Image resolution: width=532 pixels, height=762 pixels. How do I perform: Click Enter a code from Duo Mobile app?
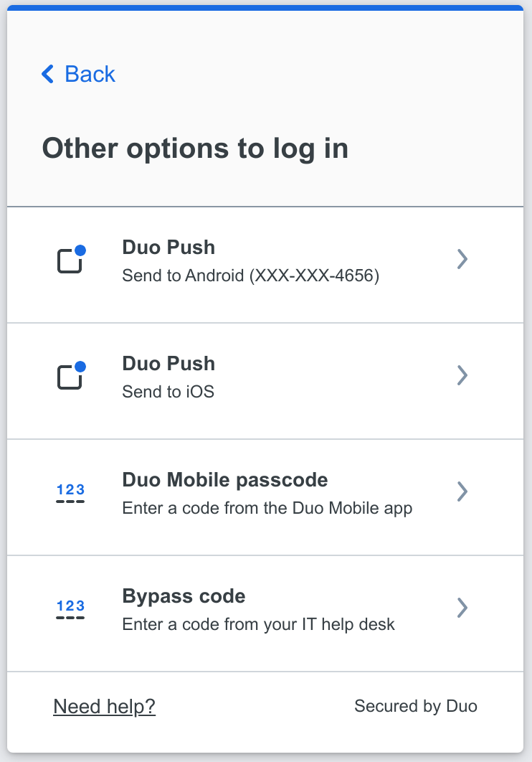(267, 508)
